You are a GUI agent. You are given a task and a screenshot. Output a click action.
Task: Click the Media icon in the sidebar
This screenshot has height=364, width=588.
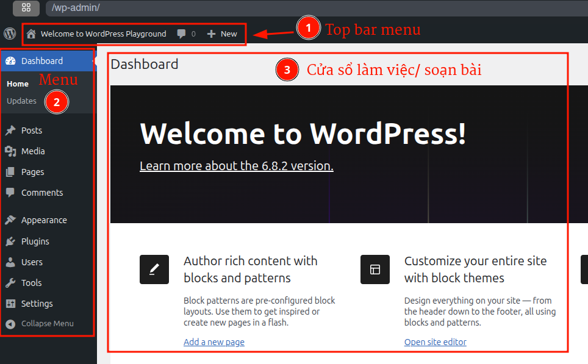tap(10, 151)
